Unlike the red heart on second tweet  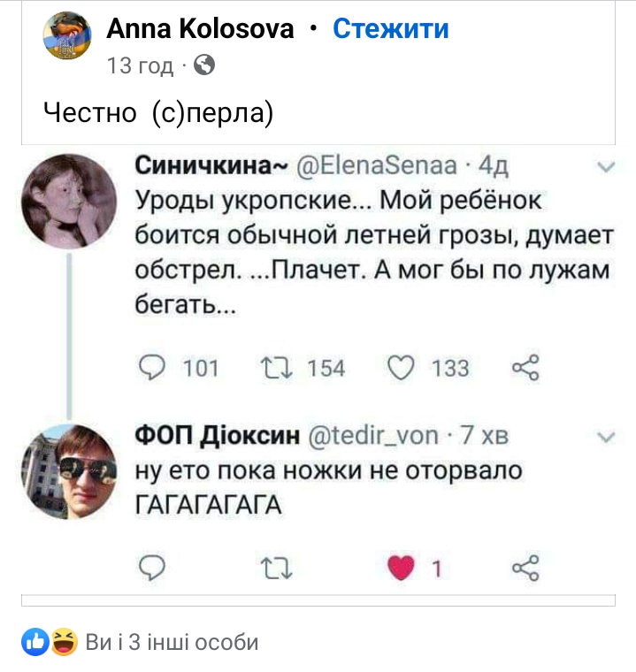(x=401, y=568)
